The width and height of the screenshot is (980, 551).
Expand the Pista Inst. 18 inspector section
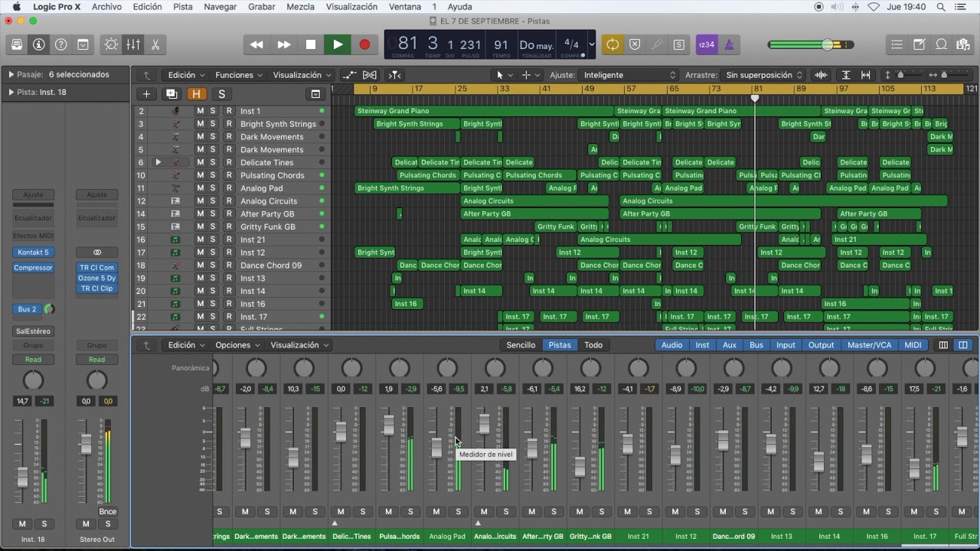[11, 92]
